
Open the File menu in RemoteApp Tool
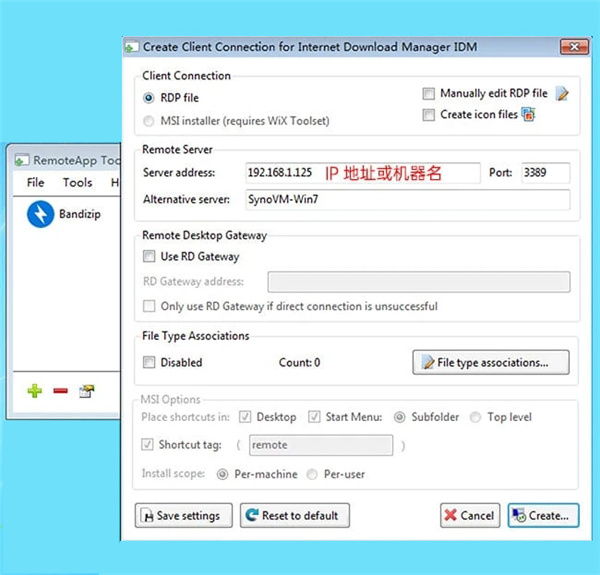(36, 182)
